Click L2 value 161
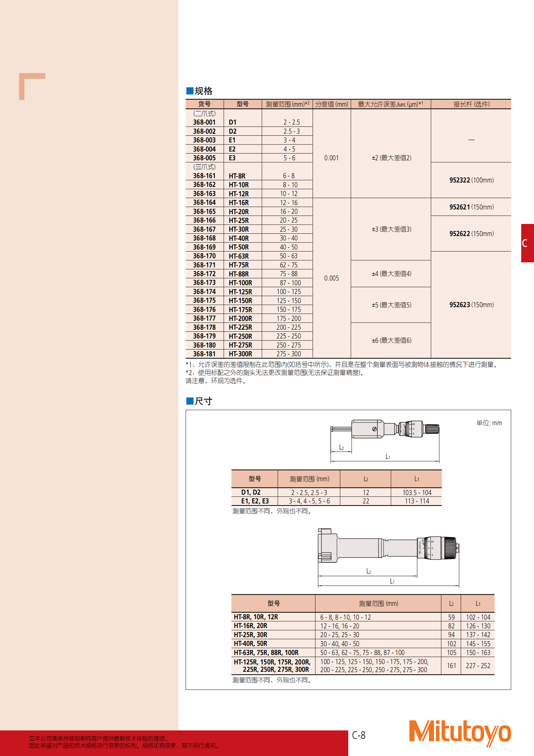The height and width of the screenshot is (756, 534). pyautogui.click(x=451, y=666)
